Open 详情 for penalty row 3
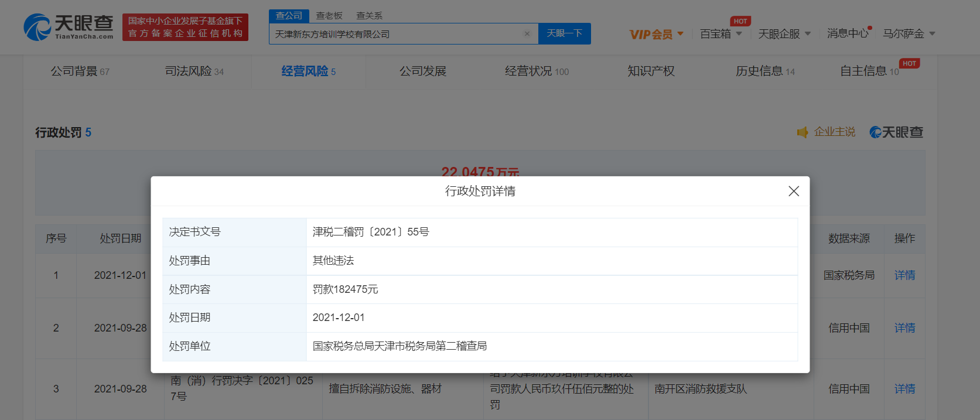 (x=904, y=389)
